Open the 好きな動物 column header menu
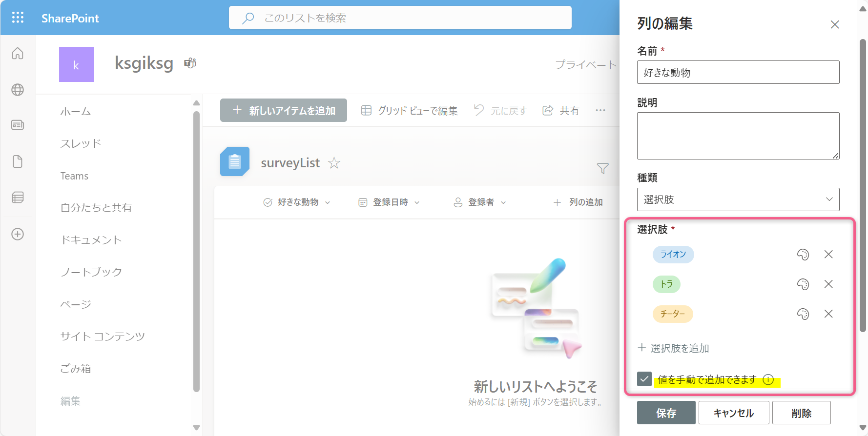 point(297,202)
